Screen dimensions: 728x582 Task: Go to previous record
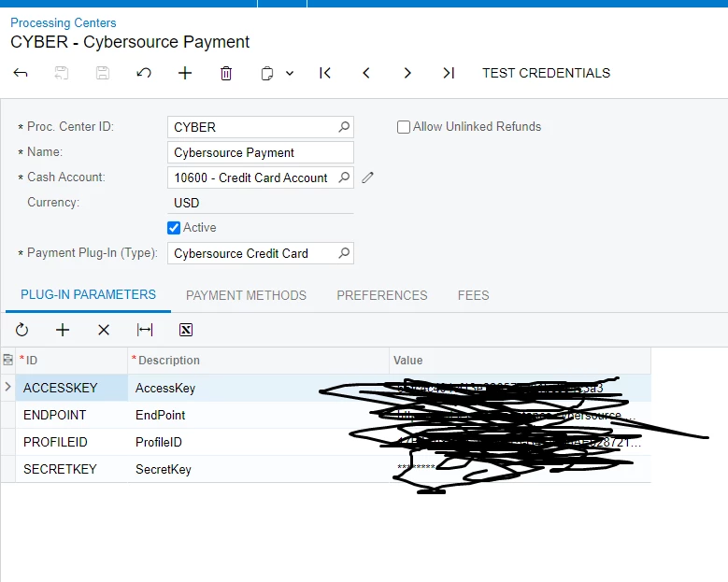point(366,73)
